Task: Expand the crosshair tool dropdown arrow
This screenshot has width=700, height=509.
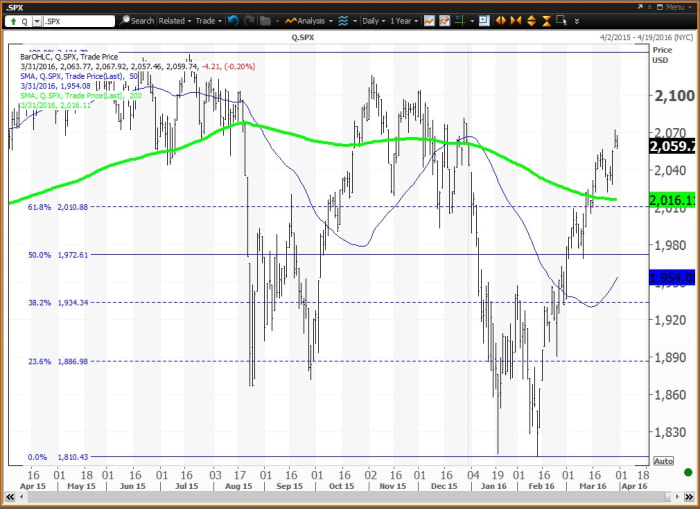Action: pos(472,21)
